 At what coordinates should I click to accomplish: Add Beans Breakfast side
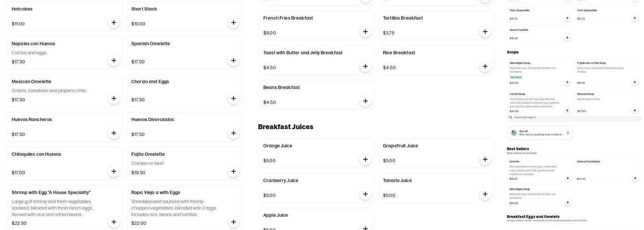[x=365, y=101]
